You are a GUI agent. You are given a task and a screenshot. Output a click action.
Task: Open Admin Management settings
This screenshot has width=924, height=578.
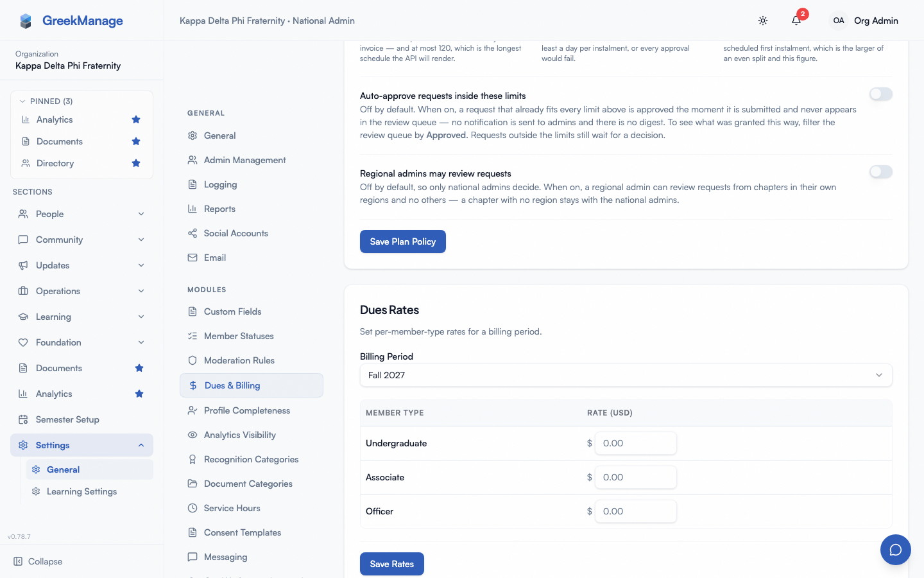tap(252, 160)
